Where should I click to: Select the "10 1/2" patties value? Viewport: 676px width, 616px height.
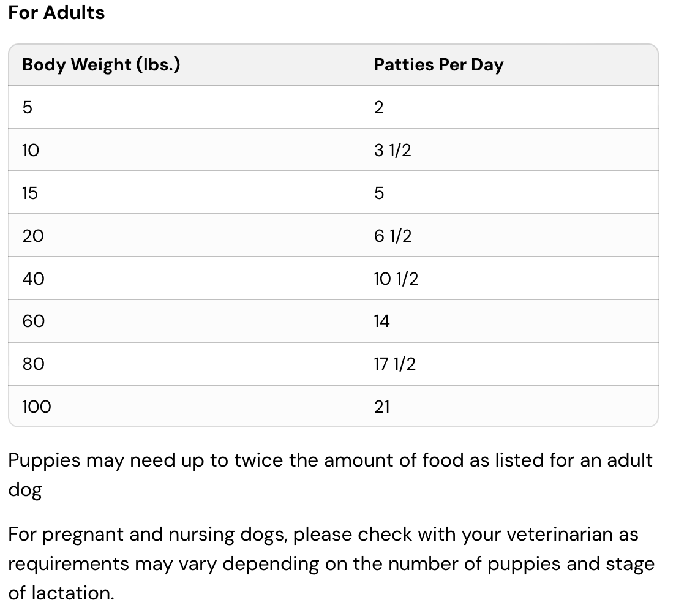[x=396, y=279]
